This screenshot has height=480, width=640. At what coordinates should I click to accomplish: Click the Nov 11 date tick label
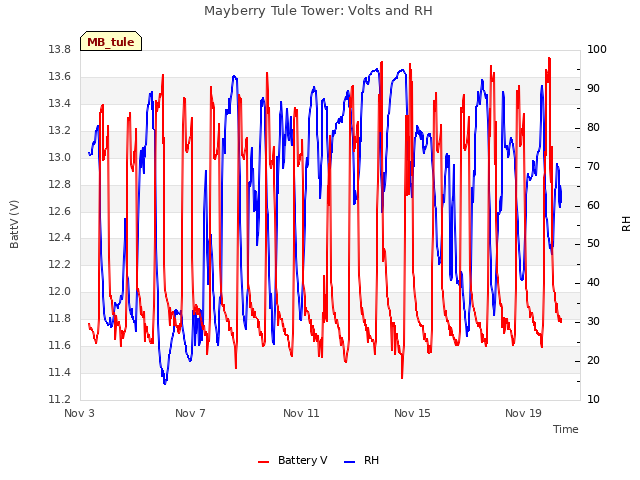coord(301,413)
